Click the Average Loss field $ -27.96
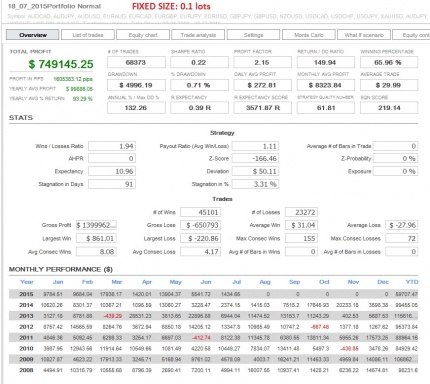The height and width of the screenshot is (384, 430). click(402, 225)
